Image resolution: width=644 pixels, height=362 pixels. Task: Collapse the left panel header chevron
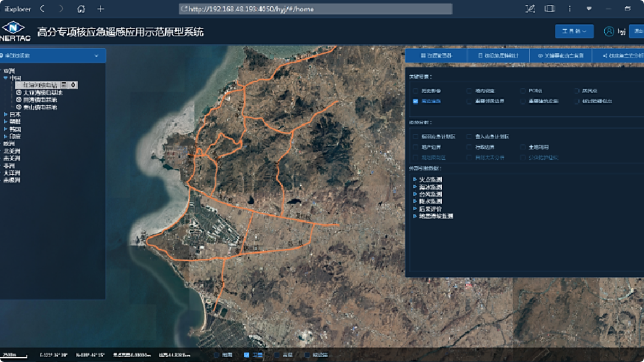96,56
